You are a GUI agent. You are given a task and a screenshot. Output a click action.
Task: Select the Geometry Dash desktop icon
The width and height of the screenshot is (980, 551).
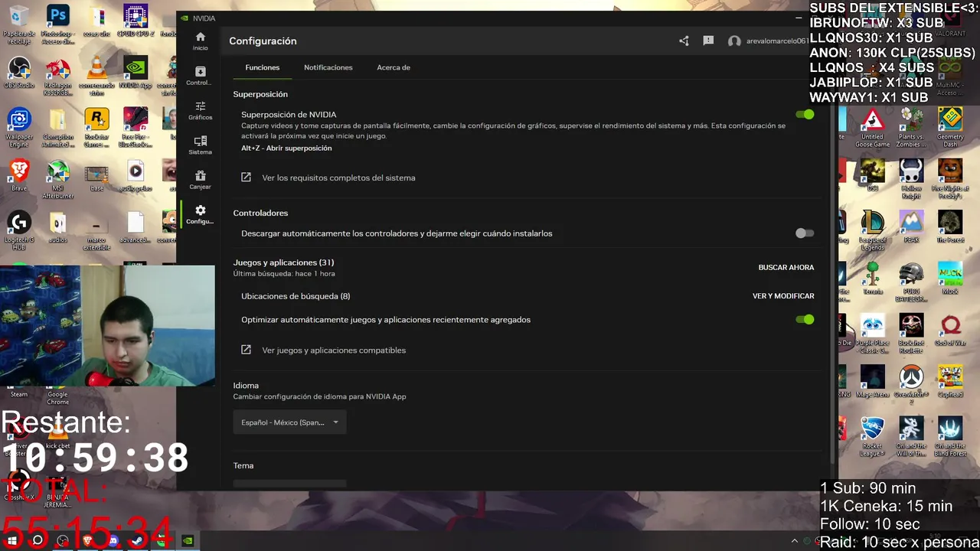(950, 127)
